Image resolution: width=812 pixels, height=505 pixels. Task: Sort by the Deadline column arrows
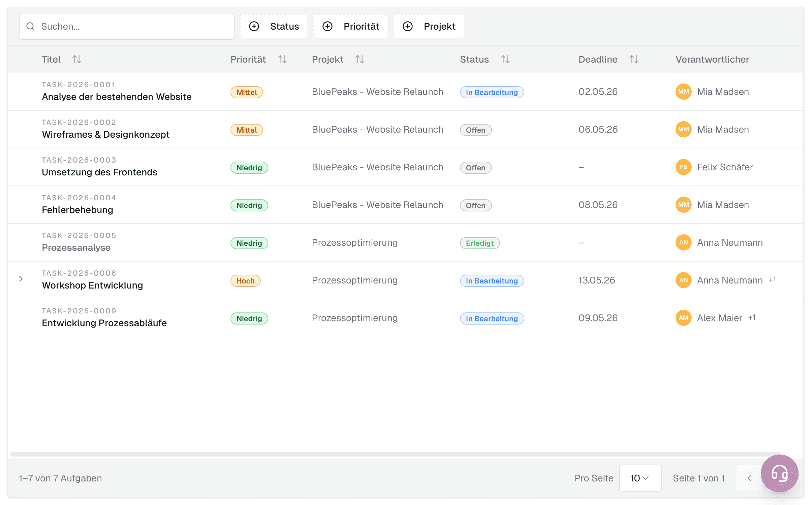pos(634,60)
